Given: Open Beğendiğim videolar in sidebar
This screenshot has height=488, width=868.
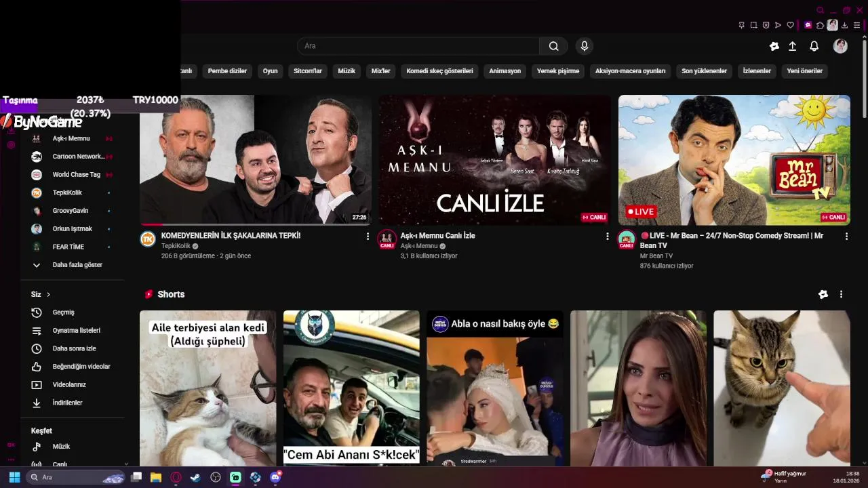Looking at the screenshot, I should pyautogui.click(x=73, y=367).
